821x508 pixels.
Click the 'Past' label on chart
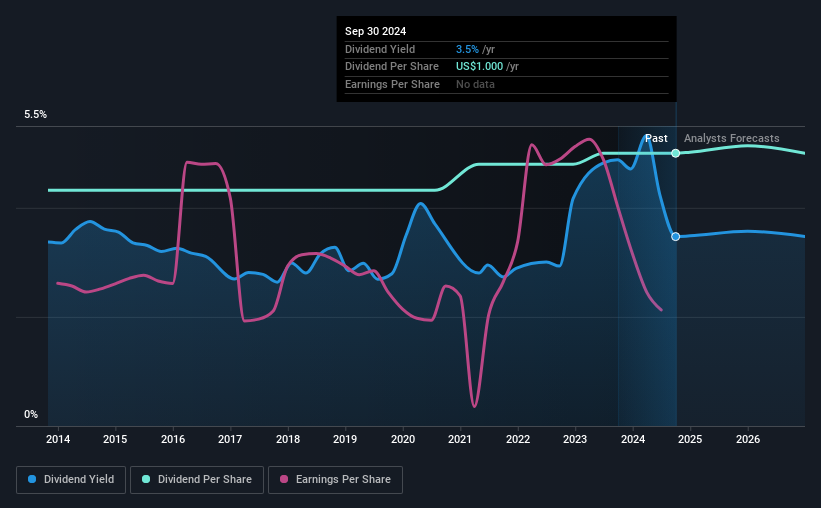tap(656, 138)
